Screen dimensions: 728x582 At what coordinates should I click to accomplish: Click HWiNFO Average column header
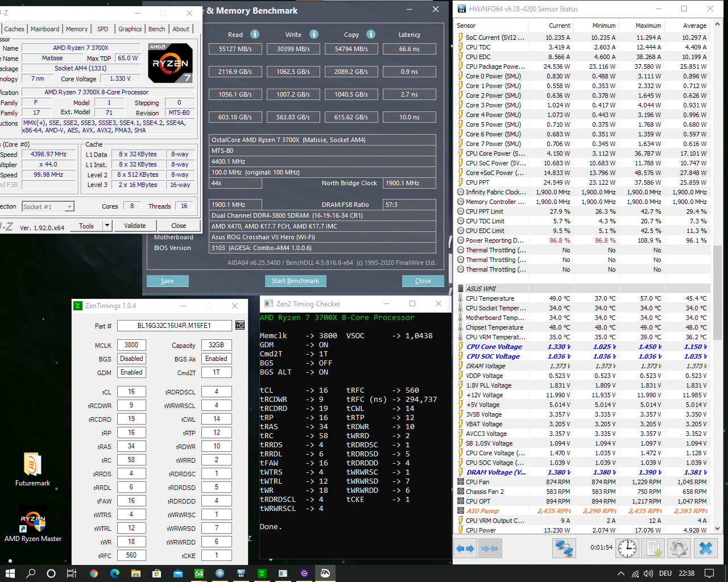click(687, 26)
